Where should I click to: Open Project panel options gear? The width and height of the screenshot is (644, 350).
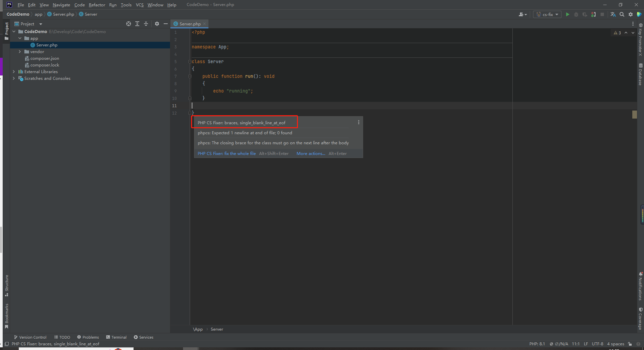click(157, 24)
